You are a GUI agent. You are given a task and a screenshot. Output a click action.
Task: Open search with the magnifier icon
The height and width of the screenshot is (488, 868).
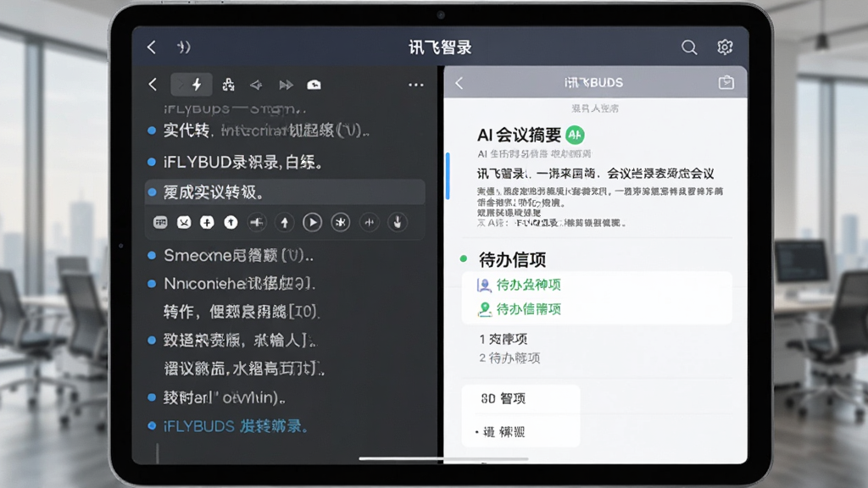click(689, 47)
